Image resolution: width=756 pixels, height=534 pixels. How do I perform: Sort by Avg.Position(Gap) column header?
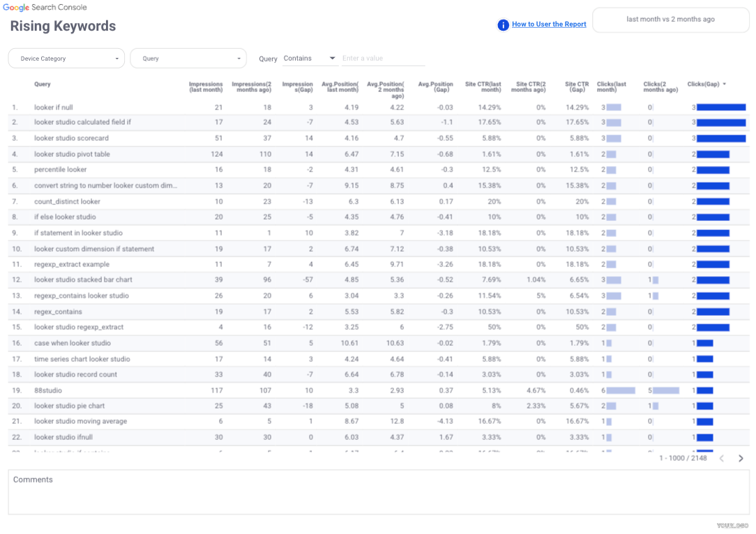click(435, 87)
